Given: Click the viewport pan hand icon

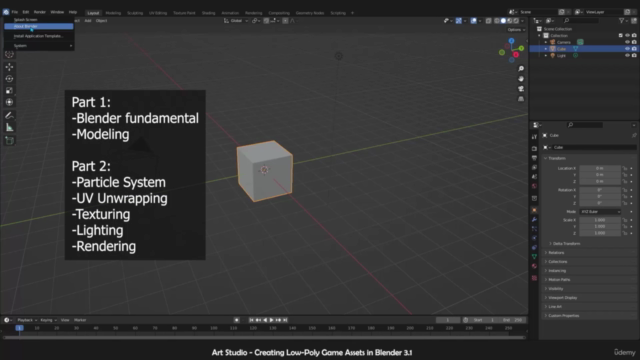Looking at the screenshot, I should [521, 79].
